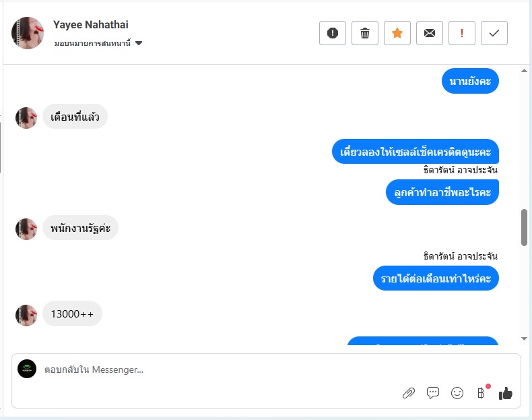The image size is (532, 420).
Task: Send a thumbs-up like
Action: (506, 393)
